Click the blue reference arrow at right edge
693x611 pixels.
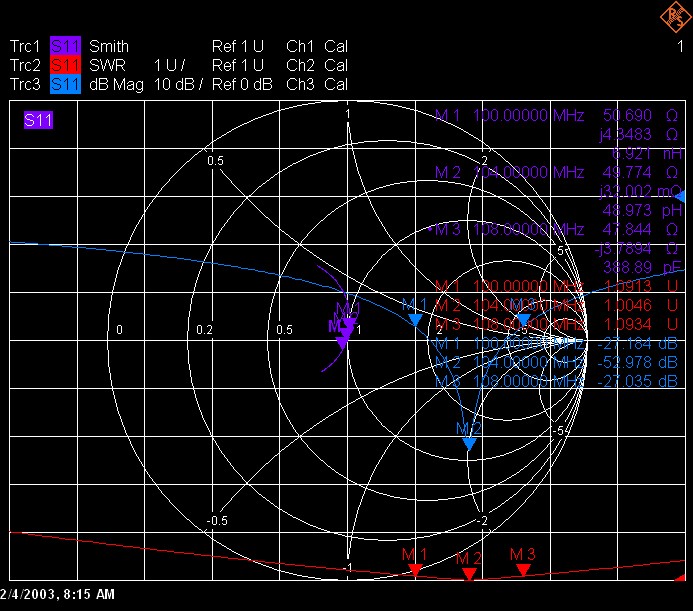(679, 196)
